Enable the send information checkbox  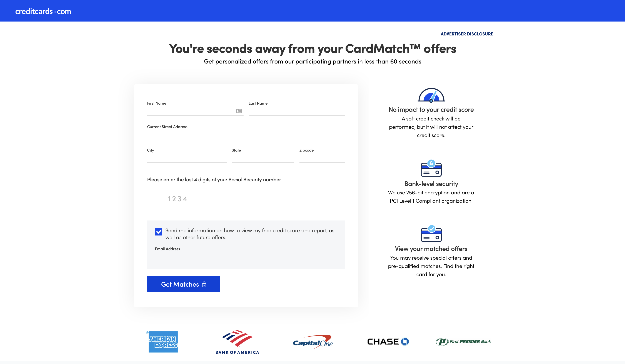159,231
